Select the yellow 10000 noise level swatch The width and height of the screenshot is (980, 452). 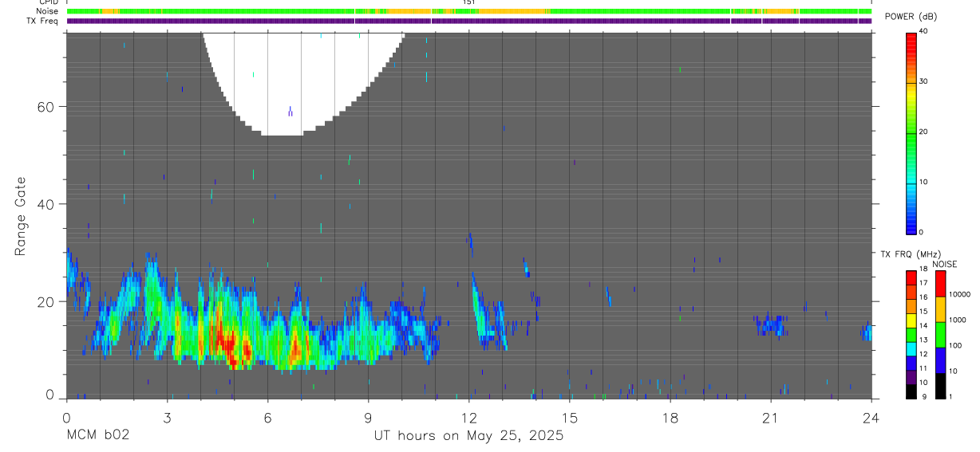(x=941, y=308)
